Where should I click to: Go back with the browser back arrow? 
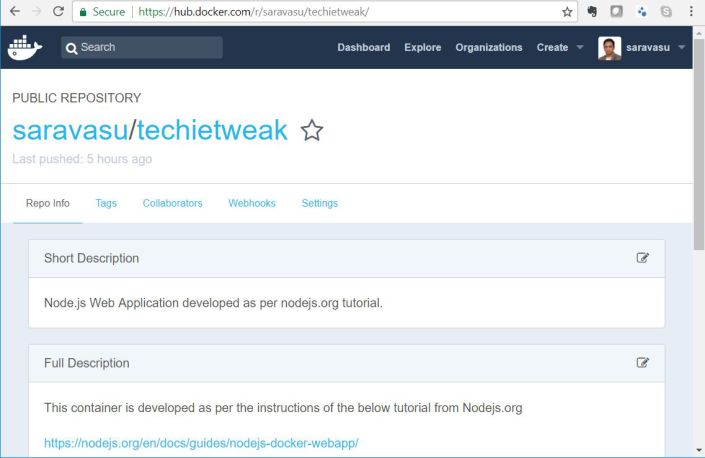(15, 11)
